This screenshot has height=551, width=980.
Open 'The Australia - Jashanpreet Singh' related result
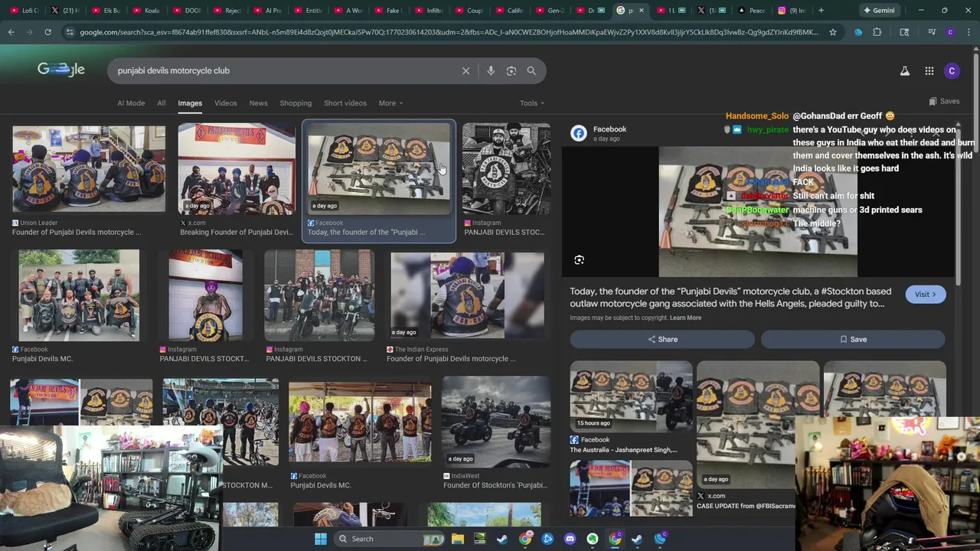click(x=623, y=450)
